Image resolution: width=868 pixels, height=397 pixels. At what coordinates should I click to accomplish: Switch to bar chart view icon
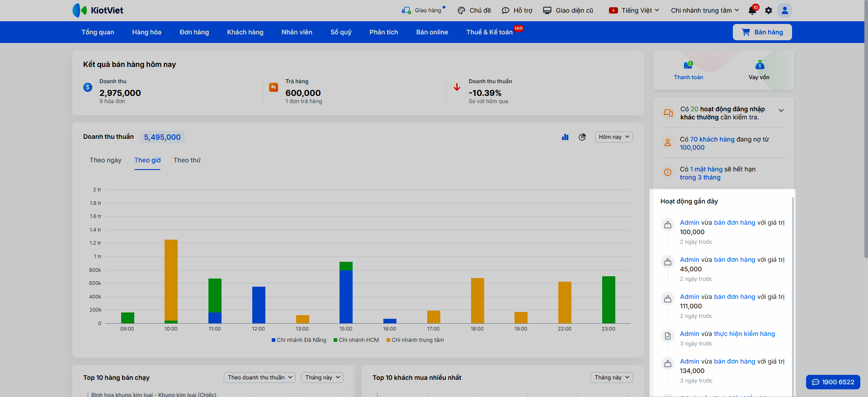coord(565,137)
